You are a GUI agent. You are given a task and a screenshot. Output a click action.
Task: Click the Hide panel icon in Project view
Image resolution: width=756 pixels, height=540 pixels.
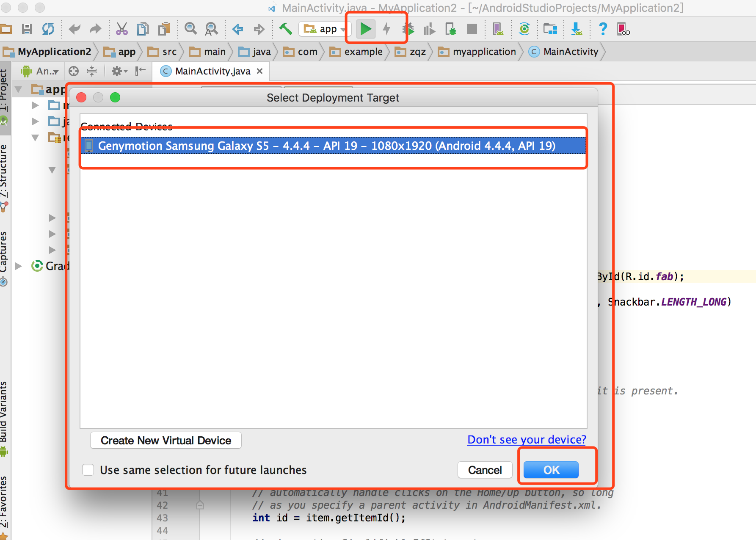(140, 71)
